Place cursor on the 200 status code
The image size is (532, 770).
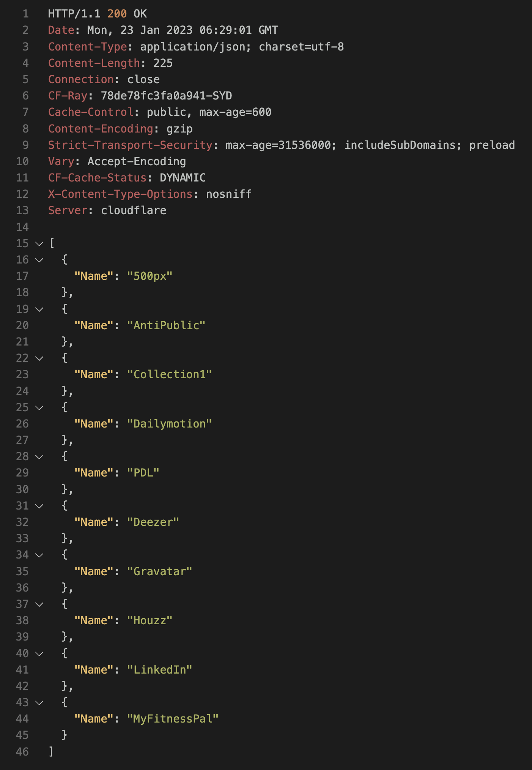pyautogui.click(x=117, y=14)
